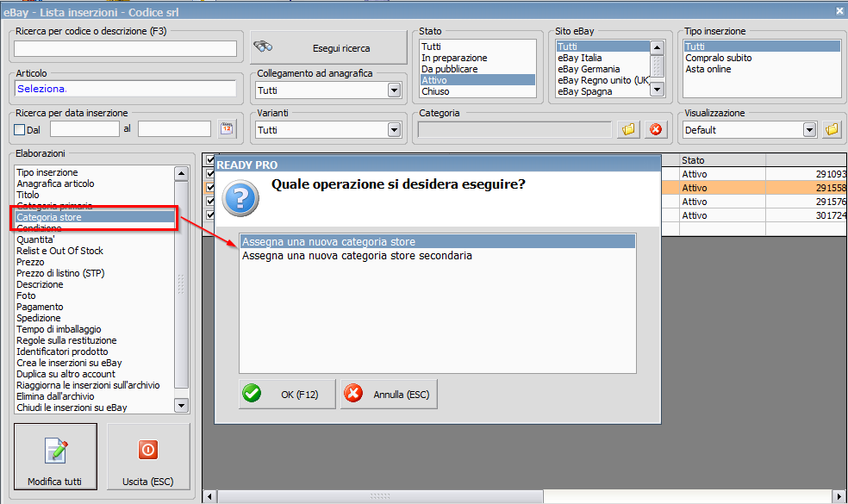This screenshot has height=504, width=848.
Task: Click the horizontal scrollbar right arrow
Action: tap(839, 496)
